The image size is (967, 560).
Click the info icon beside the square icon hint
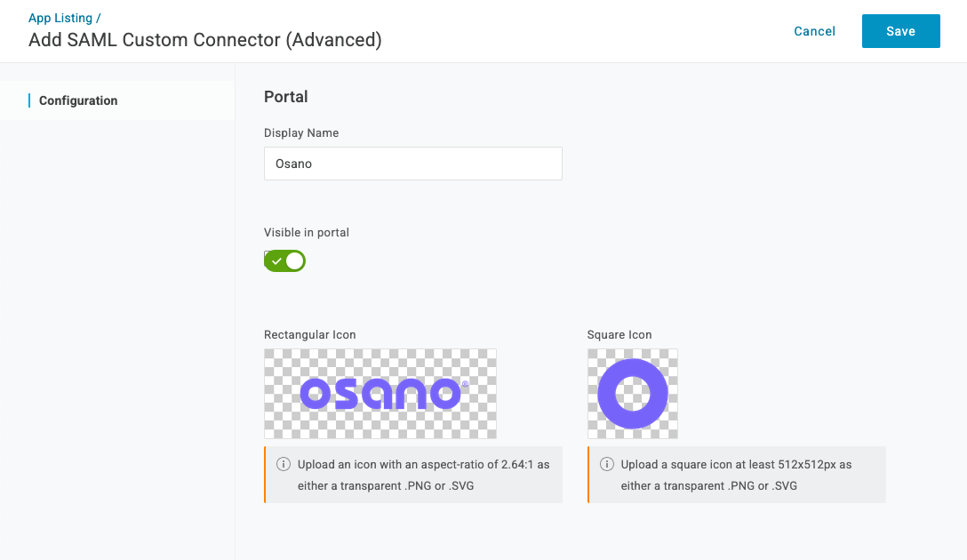click(607, 465)
